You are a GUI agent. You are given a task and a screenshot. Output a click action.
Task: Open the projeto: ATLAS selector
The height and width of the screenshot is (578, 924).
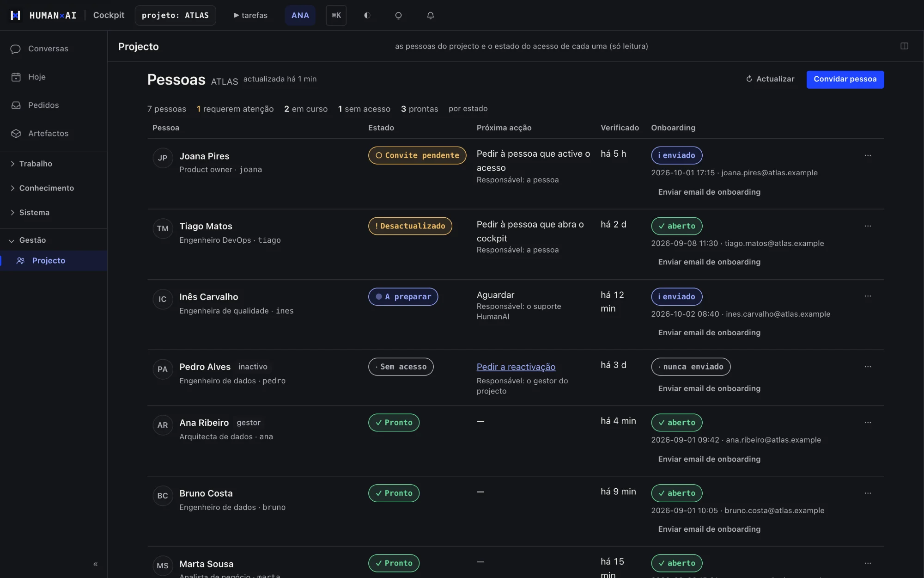(175, 15)
